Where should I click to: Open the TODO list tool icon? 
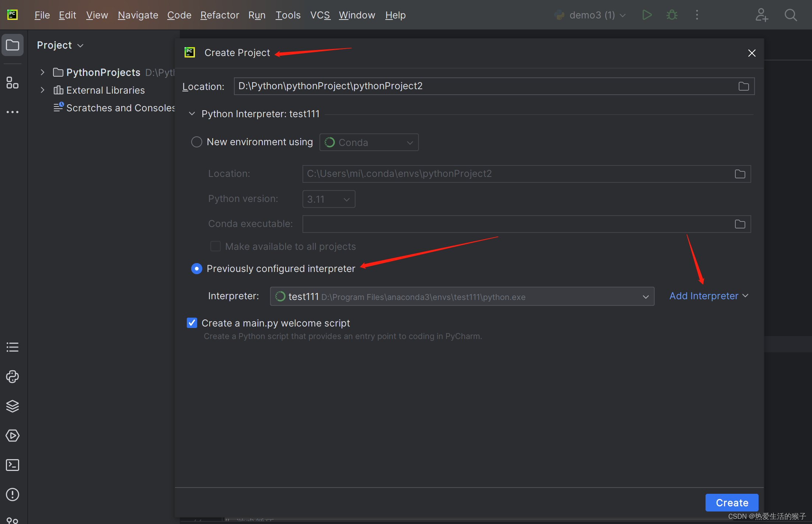point(13,347)
